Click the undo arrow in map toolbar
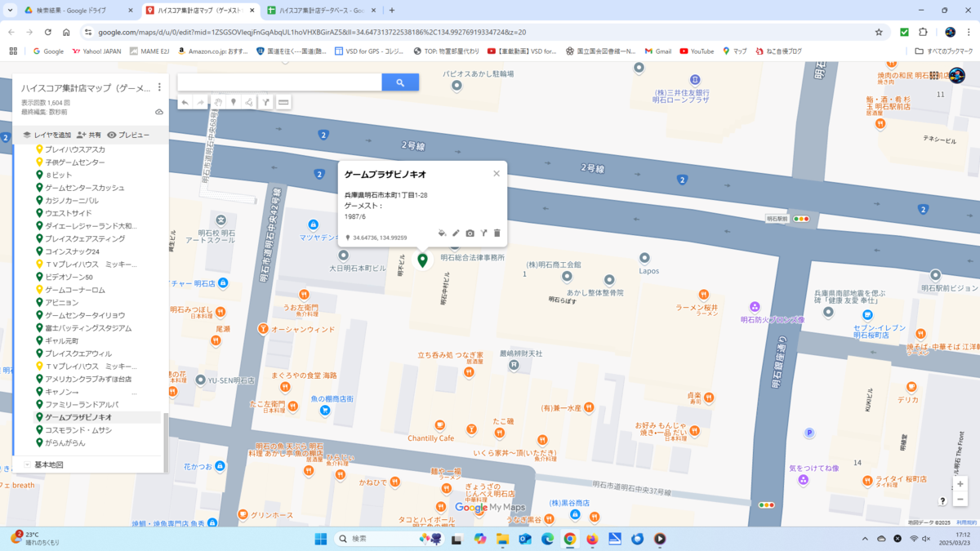Screen dimensions: 980x551 pyautogui.click(x=185, y=102)
